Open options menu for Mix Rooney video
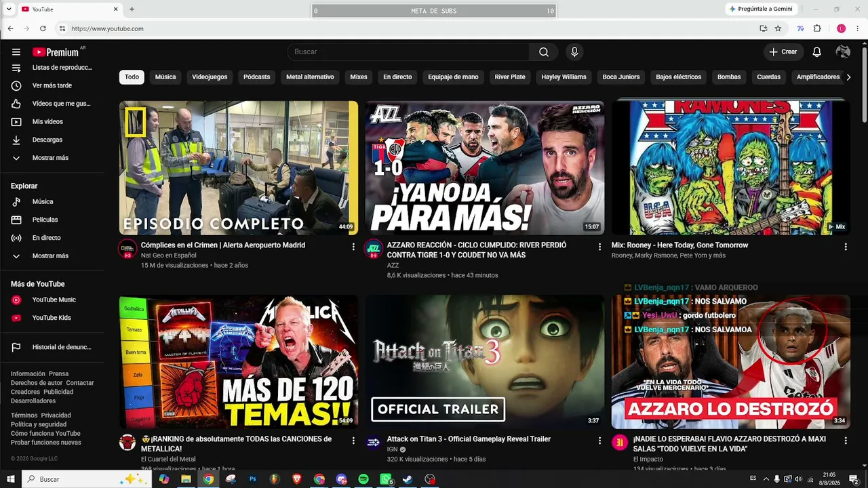This screenshot has width=868, height=488. pos(846,247)
